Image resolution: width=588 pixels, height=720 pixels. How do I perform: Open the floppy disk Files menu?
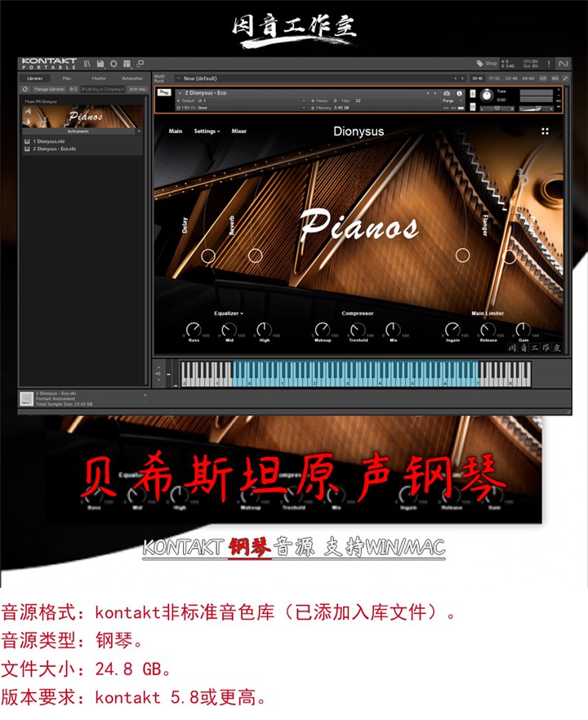click(100, 64)
